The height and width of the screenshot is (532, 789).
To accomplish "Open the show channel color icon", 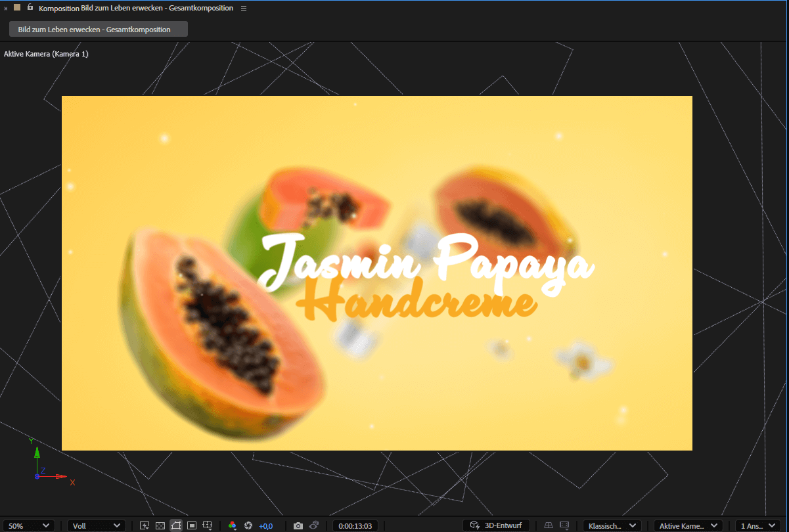I will tap(232, 525).
